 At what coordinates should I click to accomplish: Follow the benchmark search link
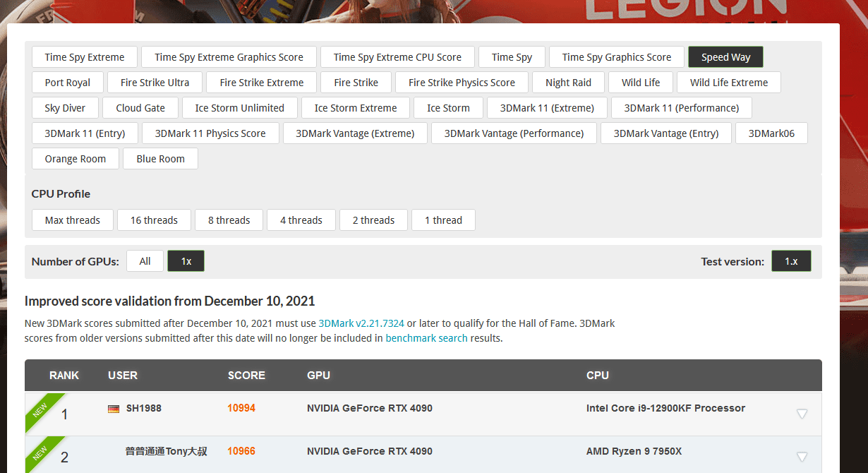point(426,338)
